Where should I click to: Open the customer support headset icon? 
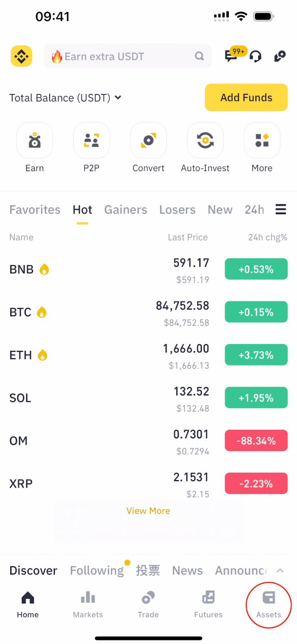pyautogui.click(x=255, y=57)
